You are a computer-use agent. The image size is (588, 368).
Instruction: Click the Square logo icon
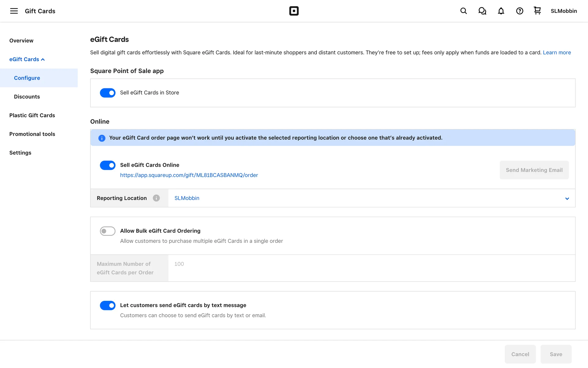294,11
